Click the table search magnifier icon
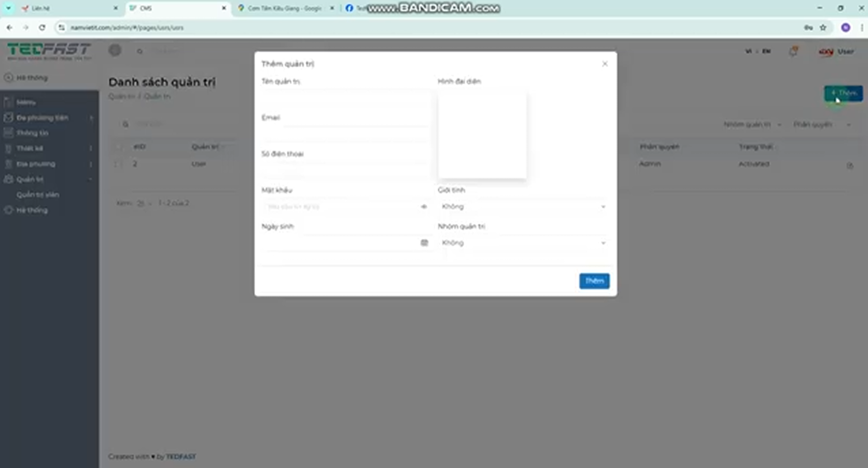This screenshot has height=468, width=868. [x=125, y=124]
